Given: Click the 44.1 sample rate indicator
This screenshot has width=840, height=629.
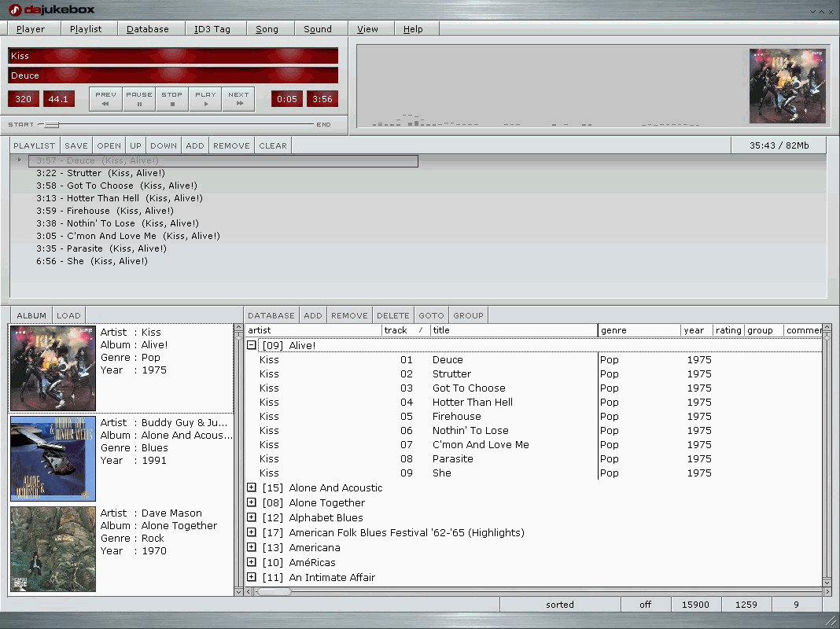Looking at the screenshot, I should [58, 99].
